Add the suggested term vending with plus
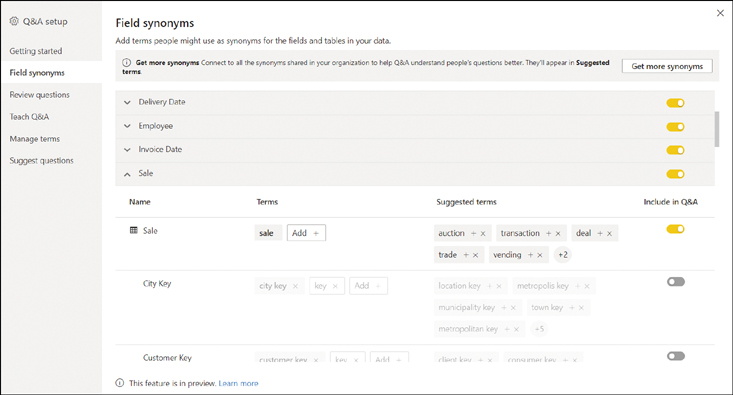Viewport: 733px width, 395px height. click(530, 255)
